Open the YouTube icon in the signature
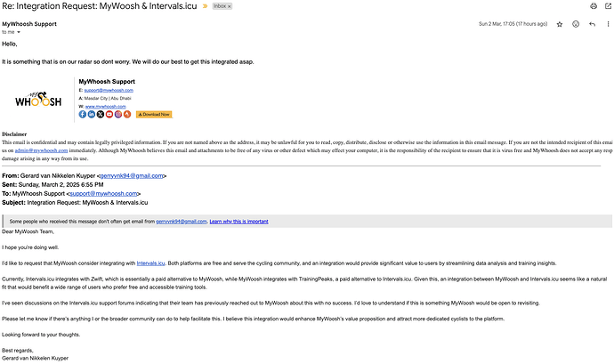Viewport: 614px width, 364px height. click(x=109, y=115)
